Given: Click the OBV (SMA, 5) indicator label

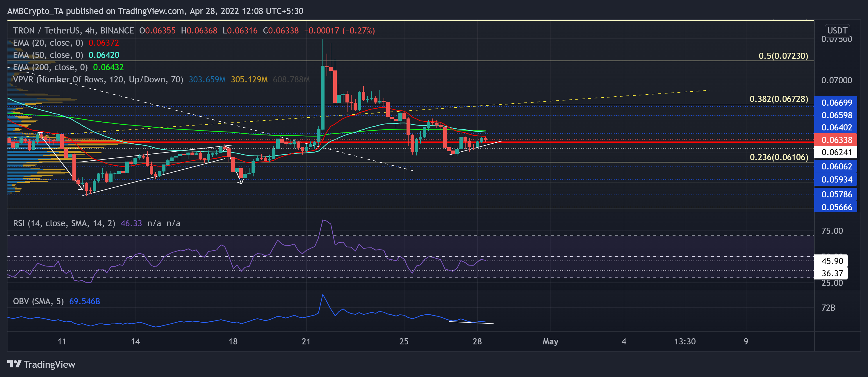Looking at the screenshot, I should coord(38,301).
